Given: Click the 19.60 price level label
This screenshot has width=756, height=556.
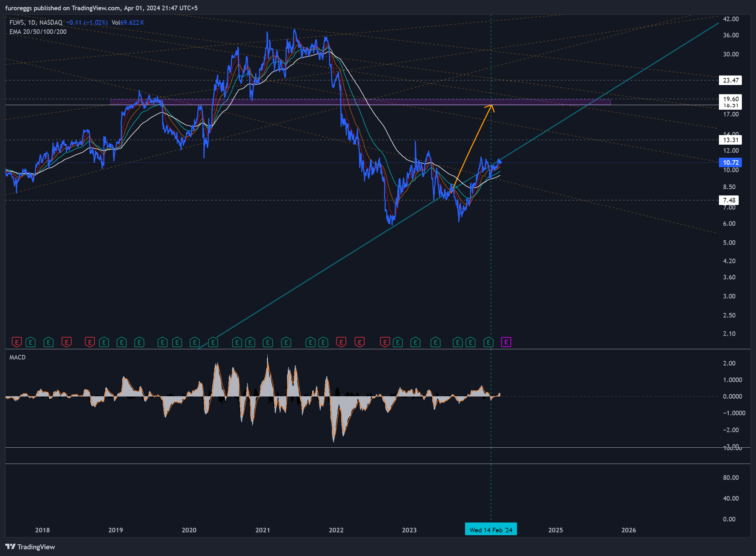Looking at the screenshot, I should coord(730,99).
